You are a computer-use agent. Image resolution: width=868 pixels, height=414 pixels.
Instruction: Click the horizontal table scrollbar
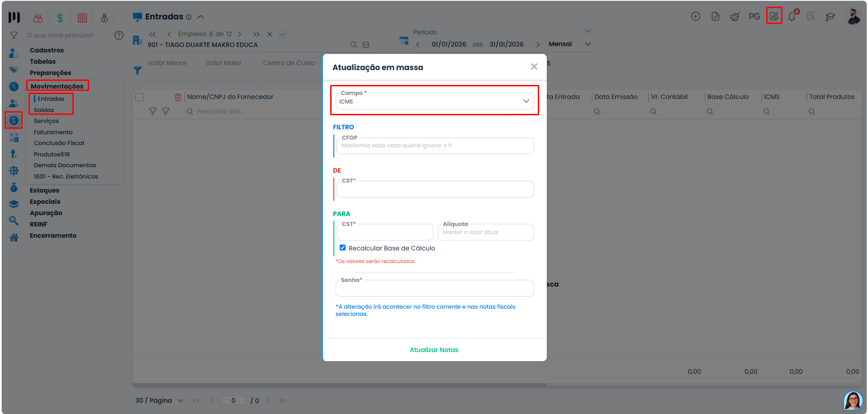(x=339, y=385)
